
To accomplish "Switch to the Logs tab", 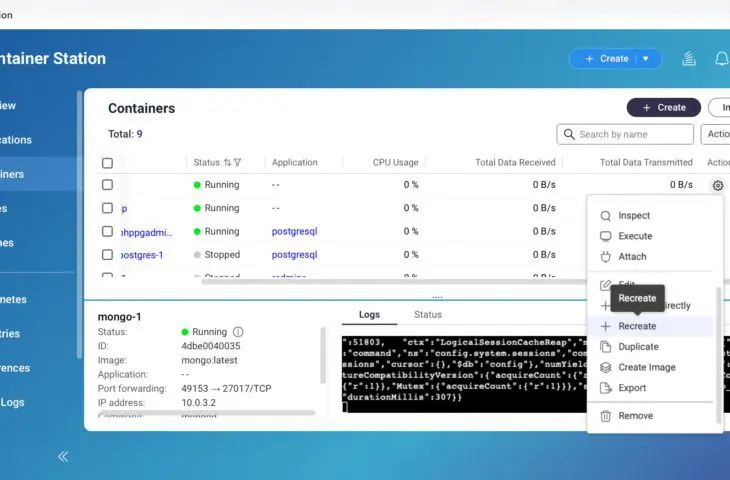I will click(369, 315).
